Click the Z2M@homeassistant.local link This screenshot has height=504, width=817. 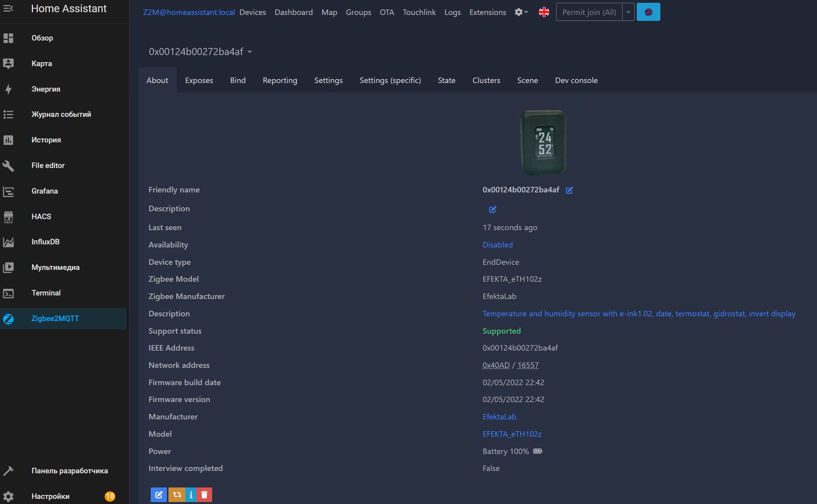[189, 12]
